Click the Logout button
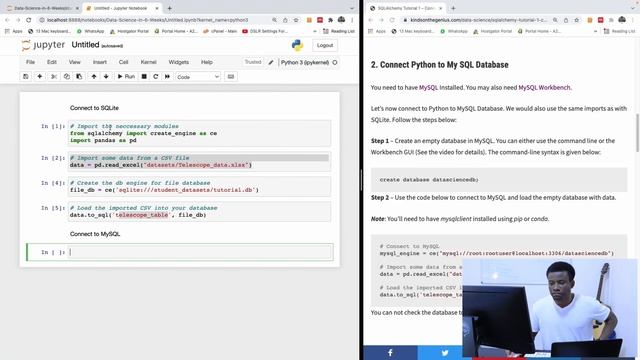The width and height of the screenshot is (640, 360). point(325,45)
